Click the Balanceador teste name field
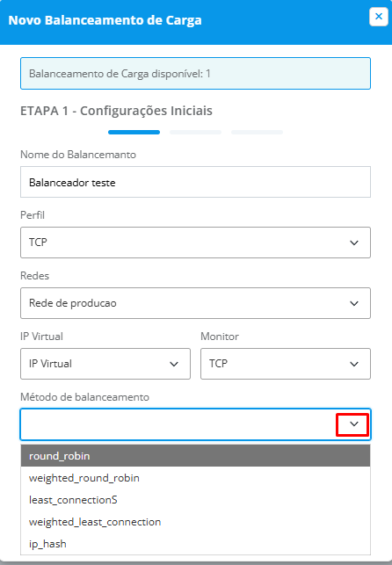This screenshot has width=392, height=565. point(195,182)
